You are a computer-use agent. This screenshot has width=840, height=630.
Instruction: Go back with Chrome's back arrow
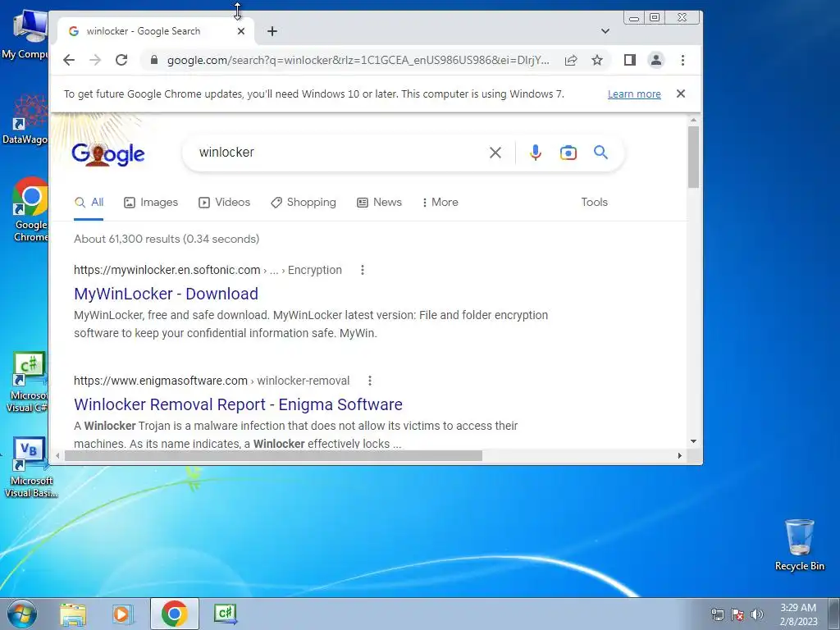(x=69, y=60)
